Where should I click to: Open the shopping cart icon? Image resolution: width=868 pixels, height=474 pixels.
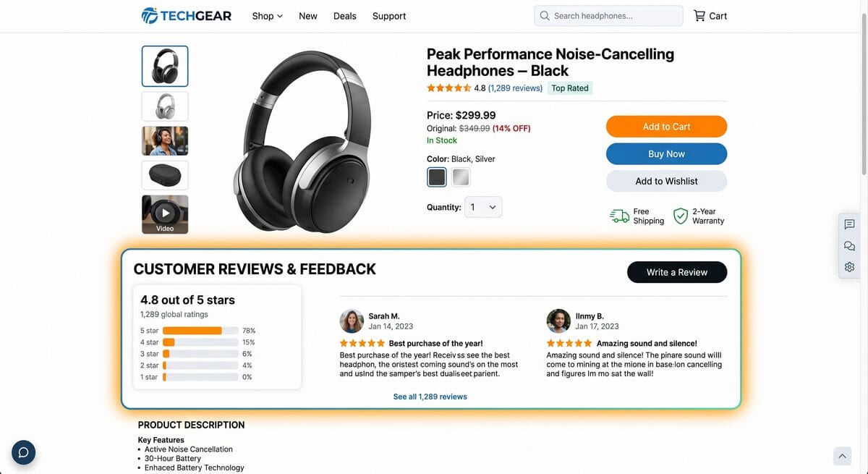point(699,16)
